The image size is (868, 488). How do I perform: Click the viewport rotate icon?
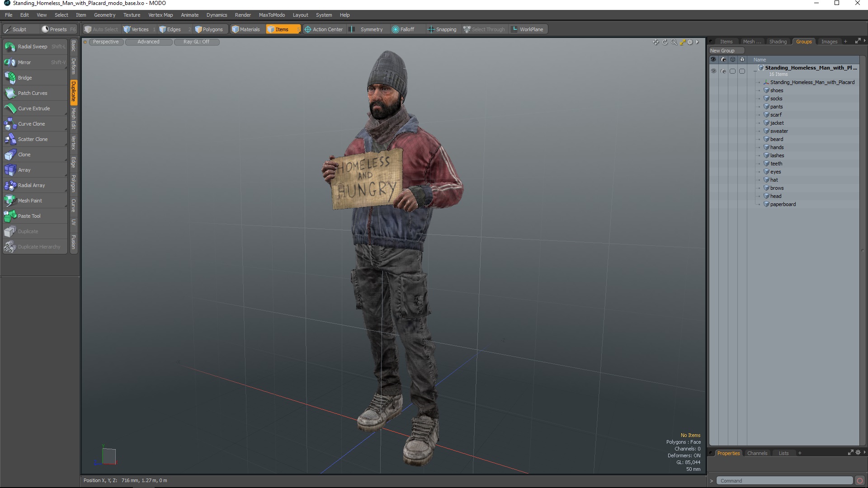point(665,42)
